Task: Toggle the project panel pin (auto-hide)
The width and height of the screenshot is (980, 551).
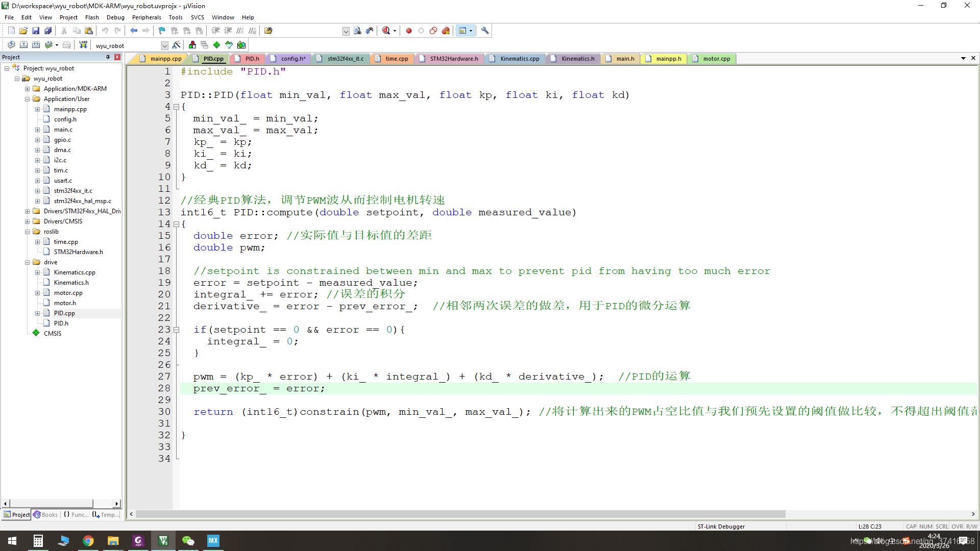Action: pyautogui.click(x=108, y=57)
